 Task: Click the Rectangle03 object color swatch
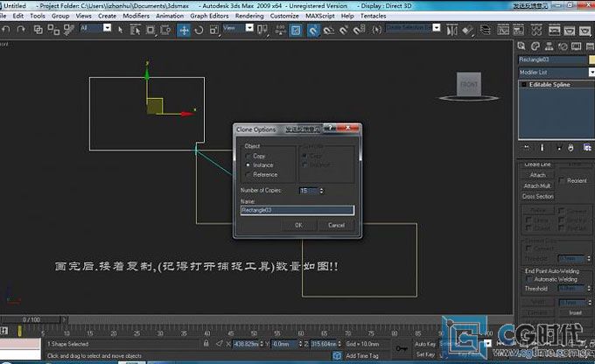point(591,59)
